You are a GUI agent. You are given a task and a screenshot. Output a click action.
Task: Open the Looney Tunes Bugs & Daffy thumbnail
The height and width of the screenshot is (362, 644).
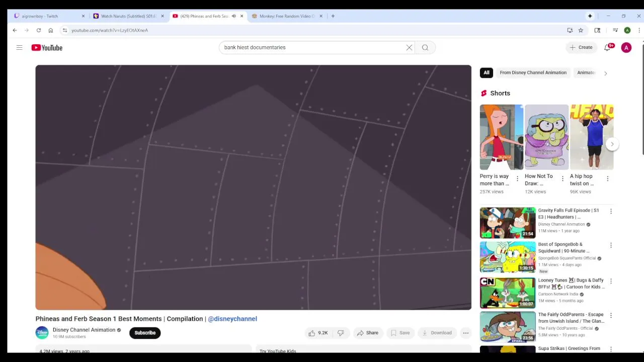(508, 293)
